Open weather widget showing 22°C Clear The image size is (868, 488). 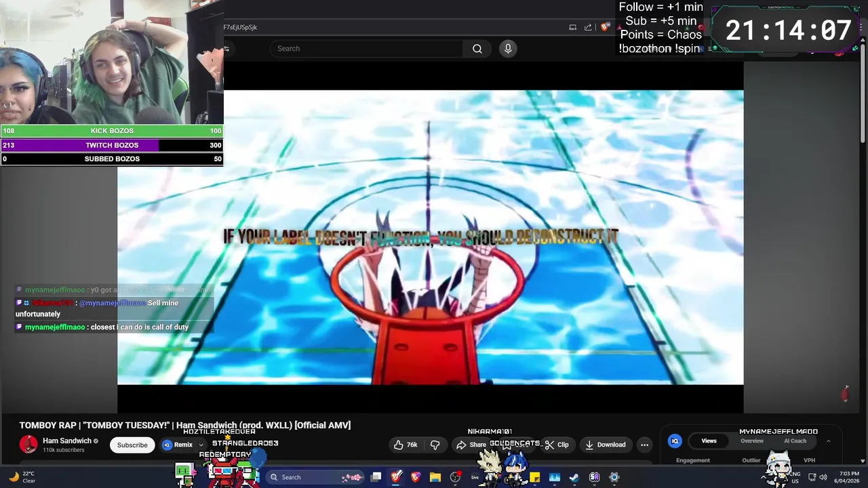(x=22, y=477)
